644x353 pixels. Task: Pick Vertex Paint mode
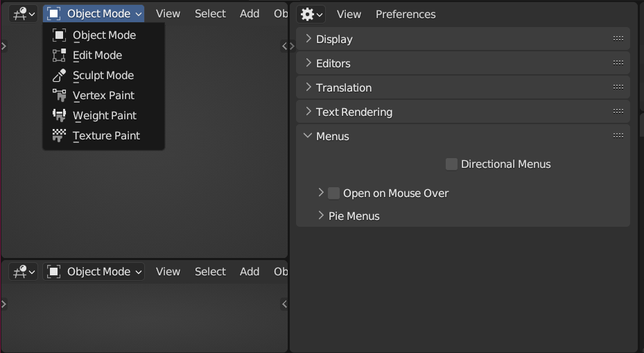pyautogui.click(x=103, y=96)
